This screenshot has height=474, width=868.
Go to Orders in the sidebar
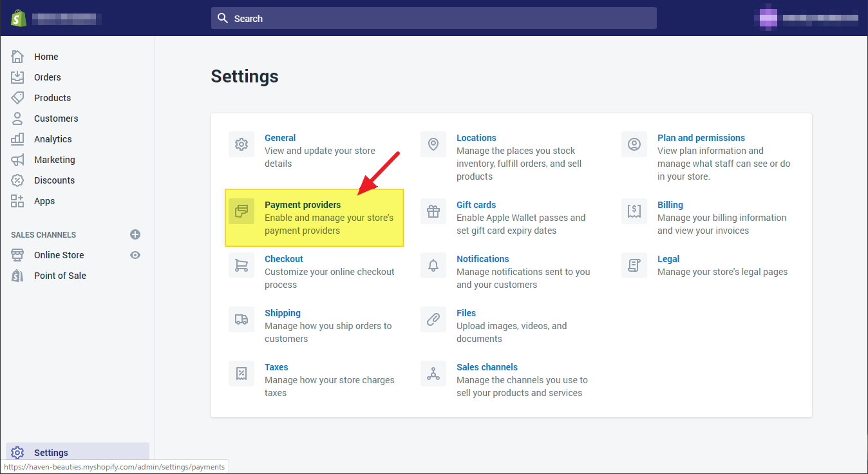[47, 77]
